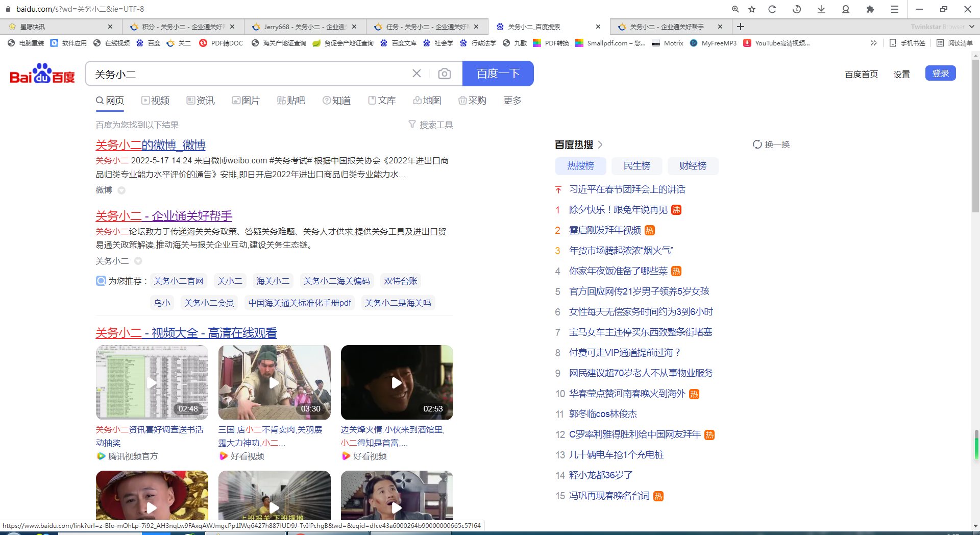Open the browser hamburger menu

click(x=895, y=9)
